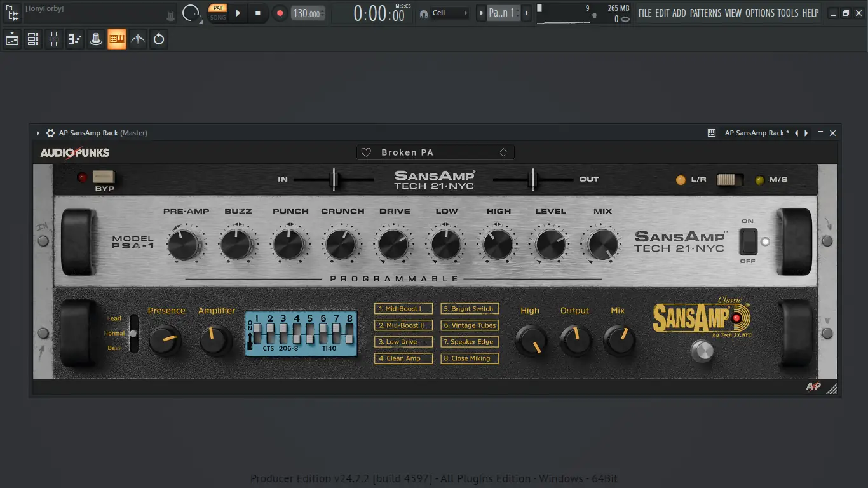
Task: Click the tempo tapper icon
Action: click(138, 39)
